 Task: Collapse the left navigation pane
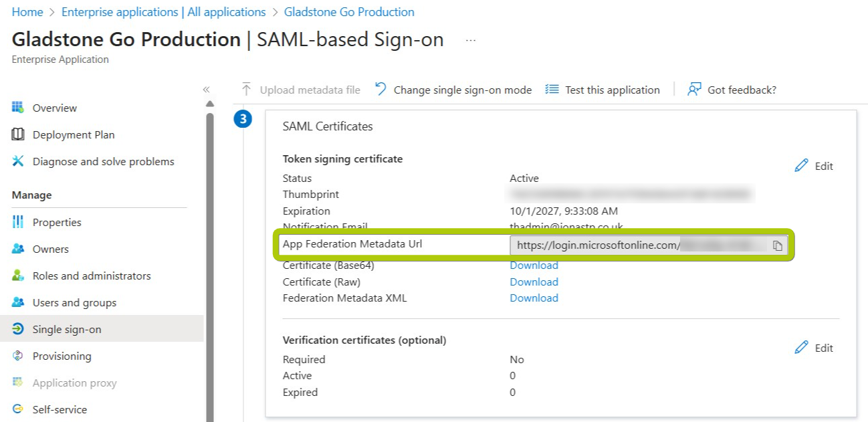click(x=207, y=89)
